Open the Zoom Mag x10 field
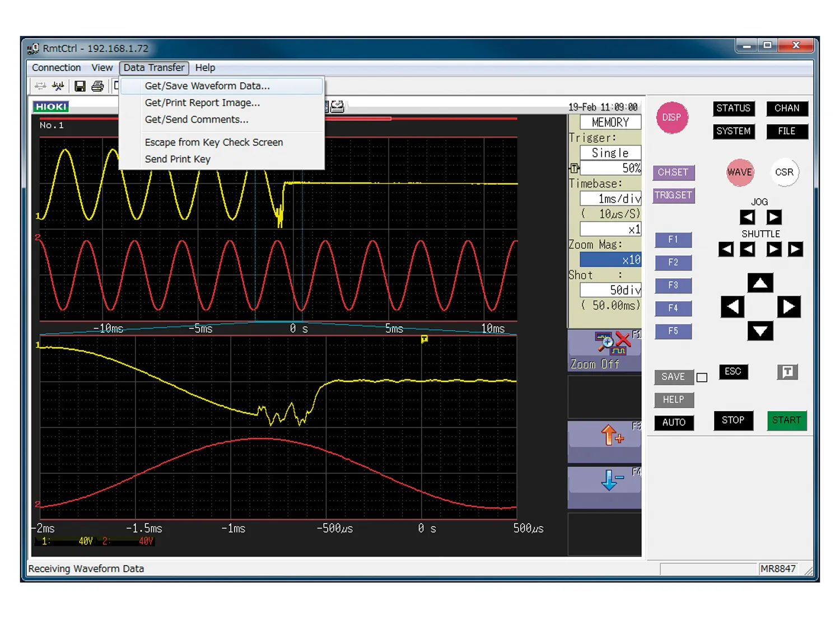The width and height of the screenshot is (840, 630). (x=610, y=260)
